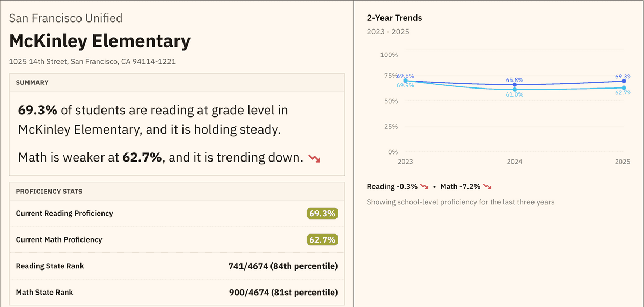Click the 741/4674 (84th percentile) value
644x307 pixels.
point(283,266)
